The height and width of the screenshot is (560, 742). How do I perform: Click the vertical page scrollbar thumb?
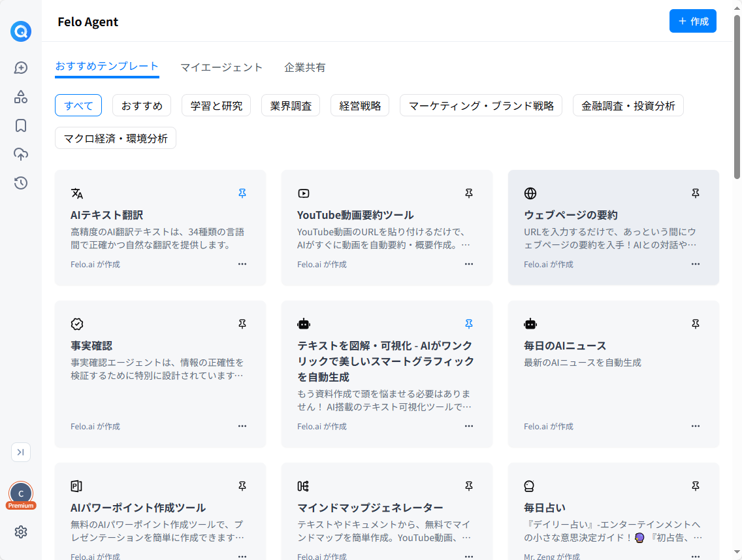pos(737,97)
